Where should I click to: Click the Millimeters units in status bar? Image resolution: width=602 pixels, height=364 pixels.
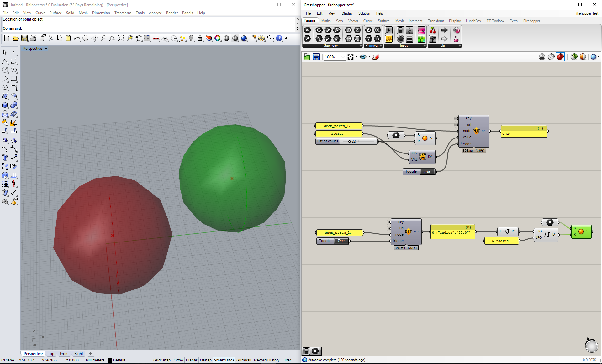95,360
